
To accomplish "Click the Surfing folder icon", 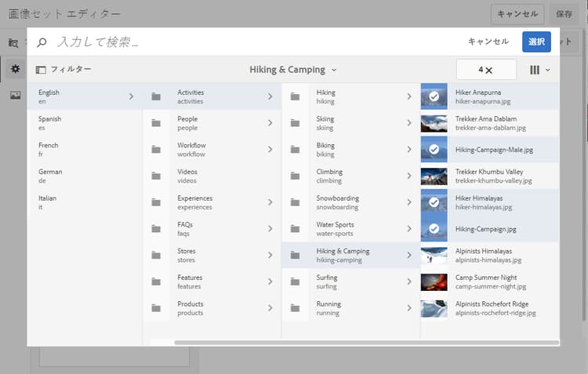I will [295, 281].
